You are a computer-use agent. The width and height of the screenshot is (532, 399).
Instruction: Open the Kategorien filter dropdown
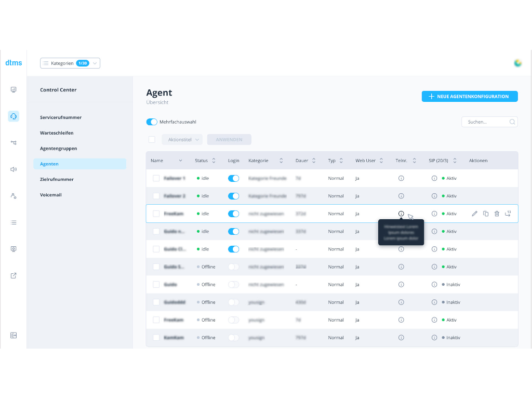pyautogui.click(x=70, y=62)
